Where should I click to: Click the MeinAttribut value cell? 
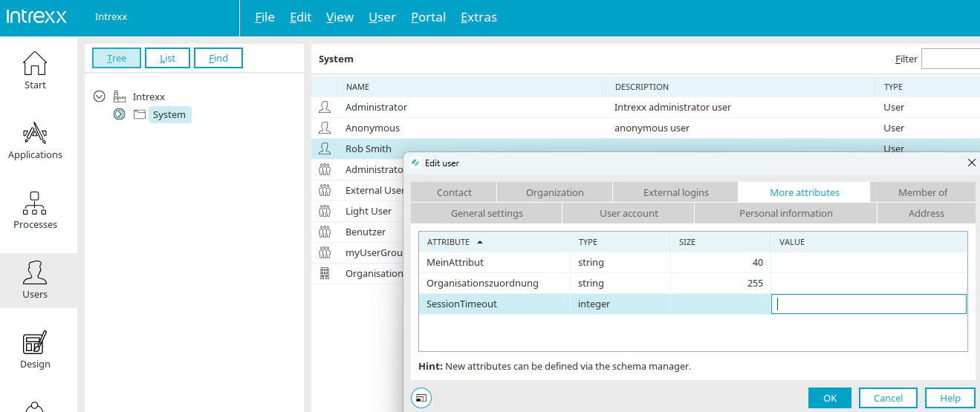tap(869, 262)
